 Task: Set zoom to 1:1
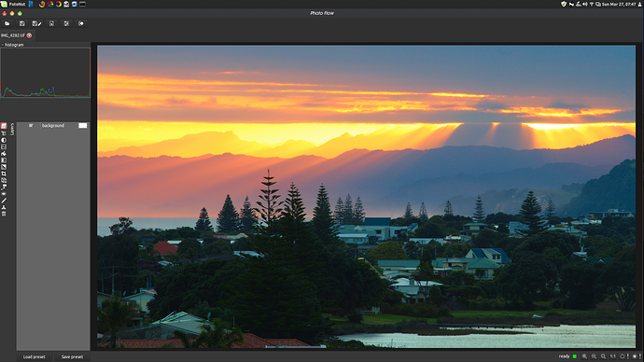pos(613,356)
